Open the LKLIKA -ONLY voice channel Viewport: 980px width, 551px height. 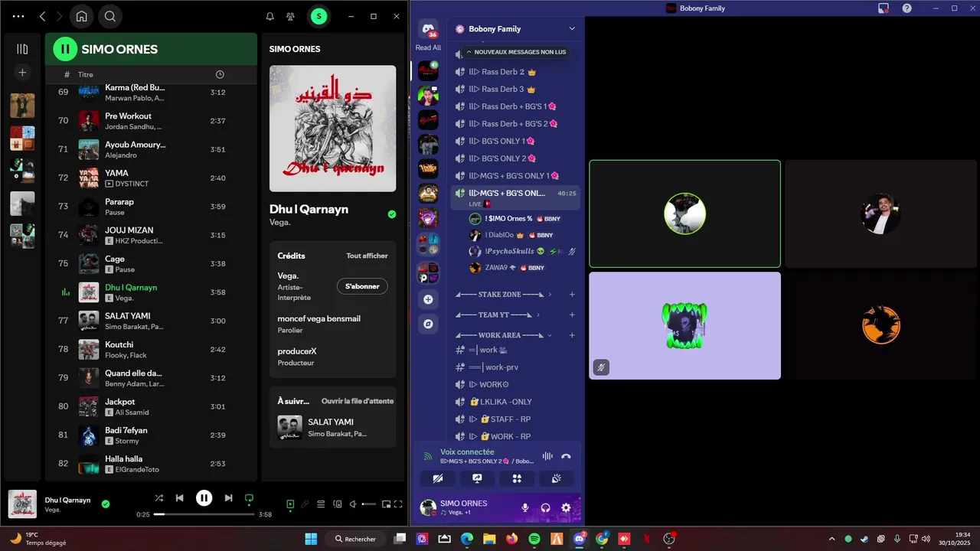[514, 402]
